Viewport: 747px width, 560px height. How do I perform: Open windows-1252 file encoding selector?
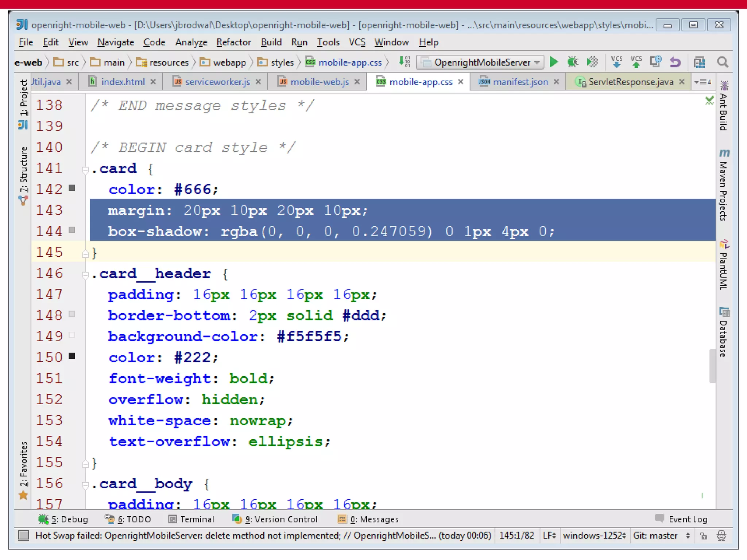(x=594, y=536)
